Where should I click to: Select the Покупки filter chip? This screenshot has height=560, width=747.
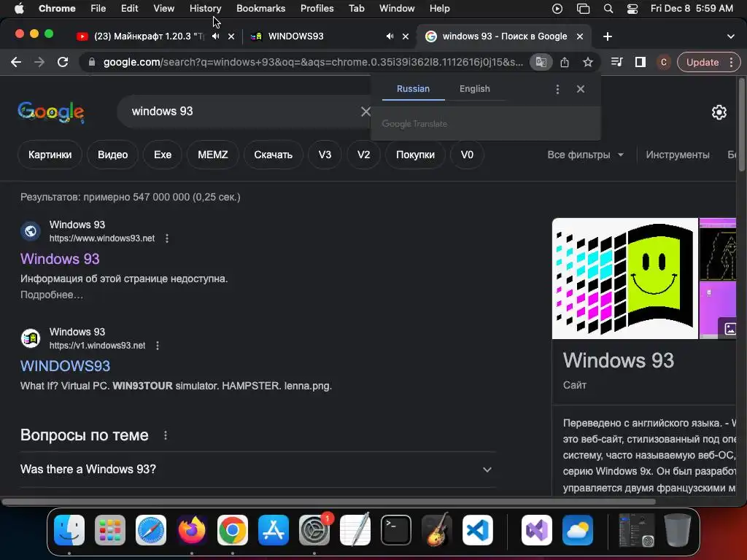coord(415,155)
